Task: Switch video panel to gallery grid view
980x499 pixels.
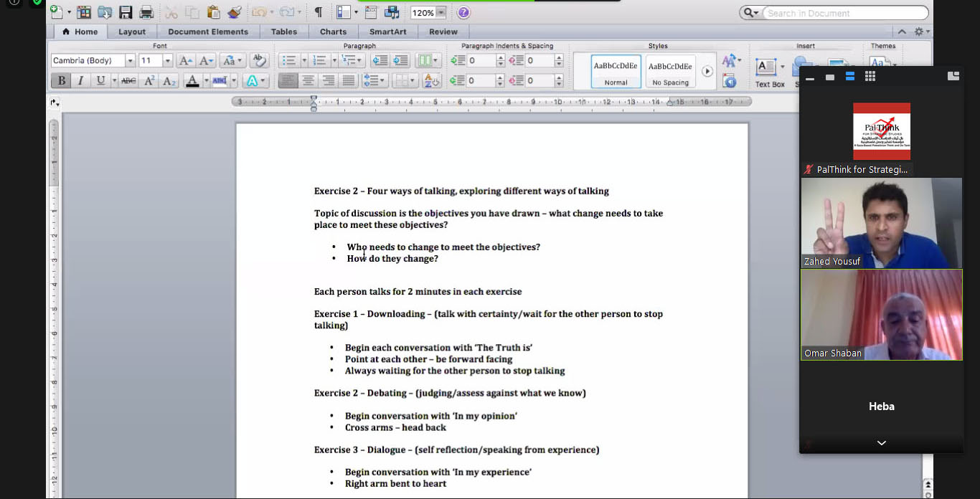Action: [870, 77]
